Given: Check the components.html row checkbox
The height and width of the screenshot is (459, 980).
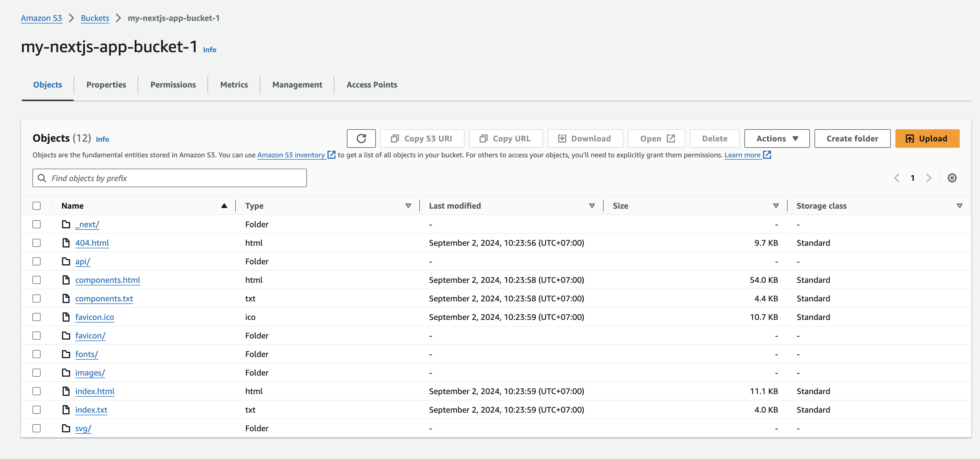Looking at the screenshot, I should 37,280.
